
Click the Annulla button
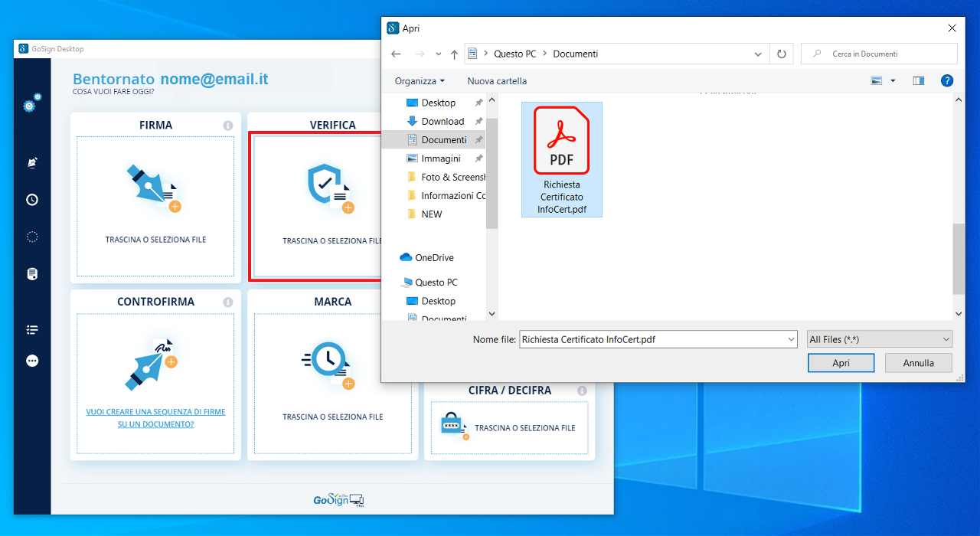coord(918,363)
